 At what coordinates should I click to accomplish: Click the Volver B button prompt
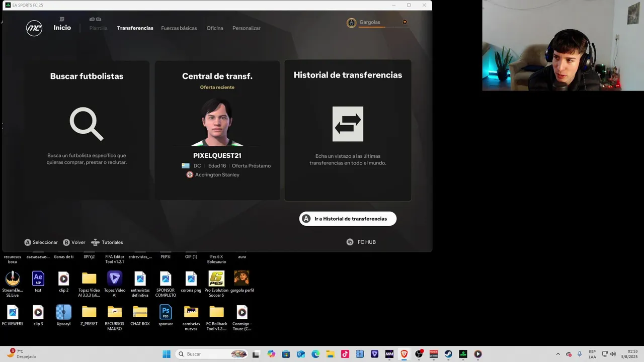(74, 242)
